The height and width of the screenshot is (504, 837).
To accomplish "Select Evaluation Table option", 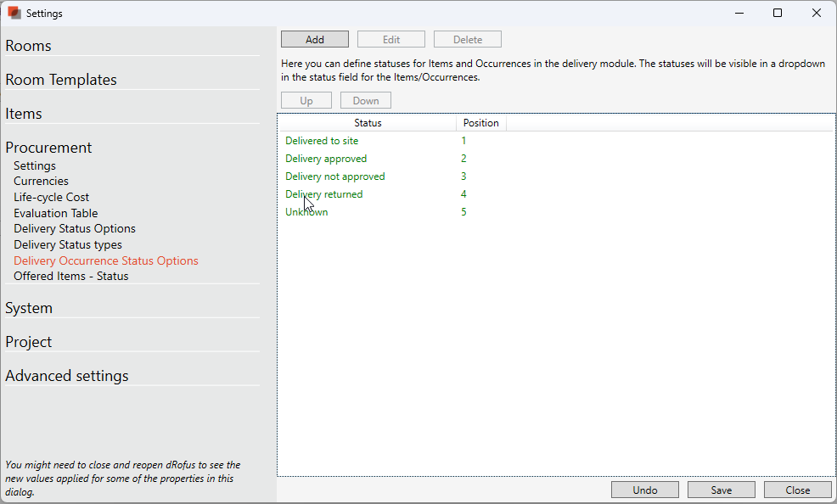I will coord(55,213).
